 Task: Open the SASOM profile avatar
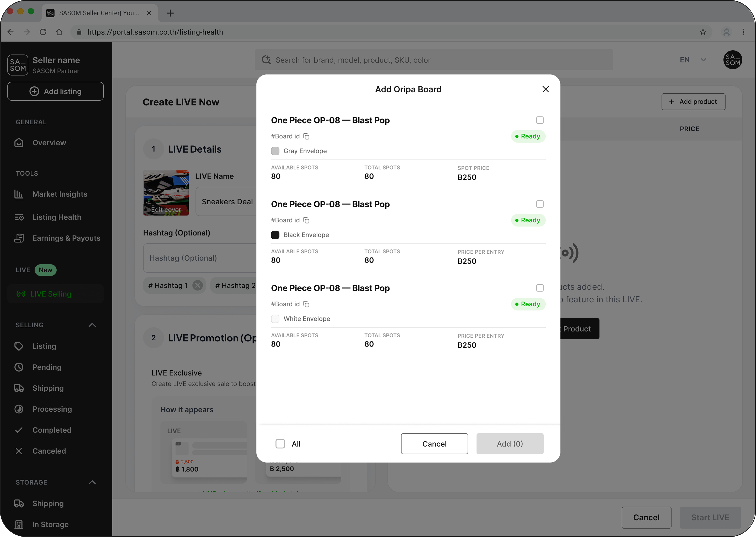point(733,60)
